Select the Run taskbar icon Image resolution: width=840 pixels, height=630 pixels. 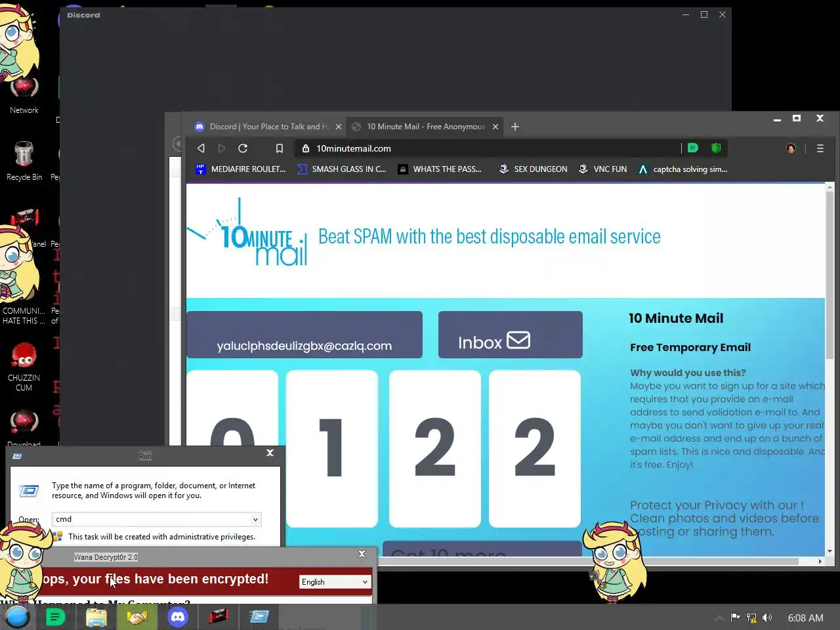[x=259, y=617]
